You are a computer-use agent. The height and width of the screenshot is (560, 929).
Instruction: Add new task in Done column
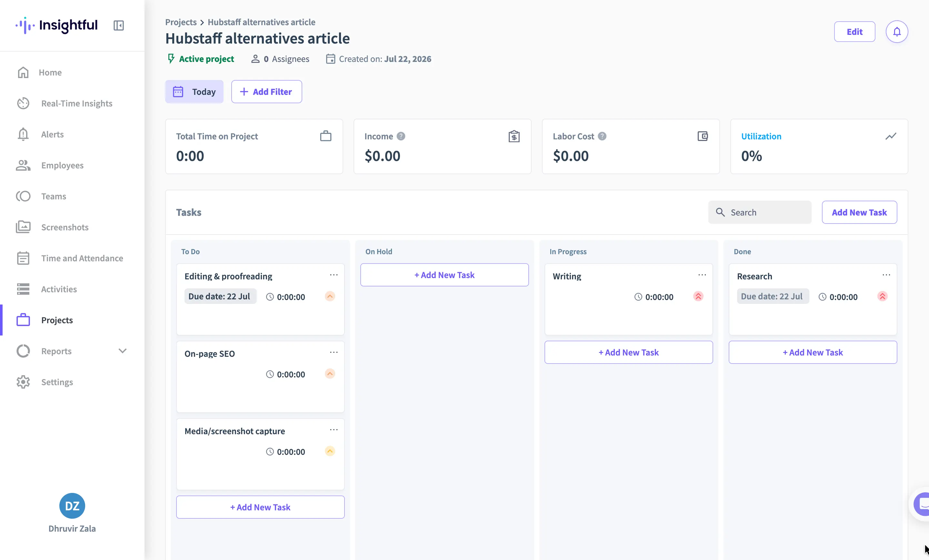pos(813,352)
